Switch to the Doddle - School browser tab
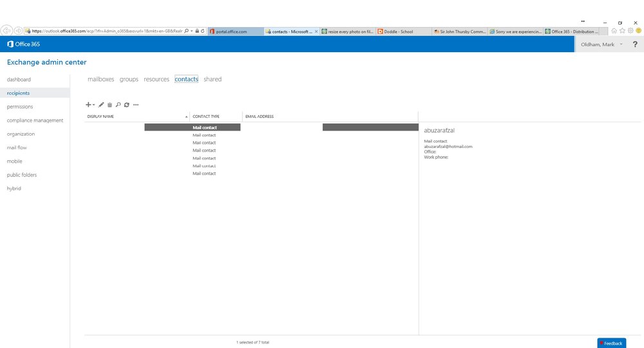 pos(404,32)
